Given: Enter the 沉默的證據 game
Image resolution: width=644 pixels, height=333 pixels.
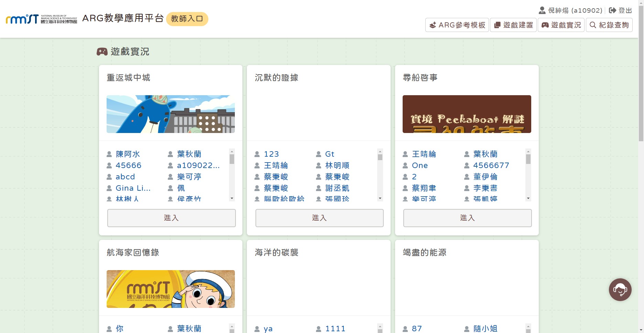Looking at the screenshot, I should tap(319, 218).
